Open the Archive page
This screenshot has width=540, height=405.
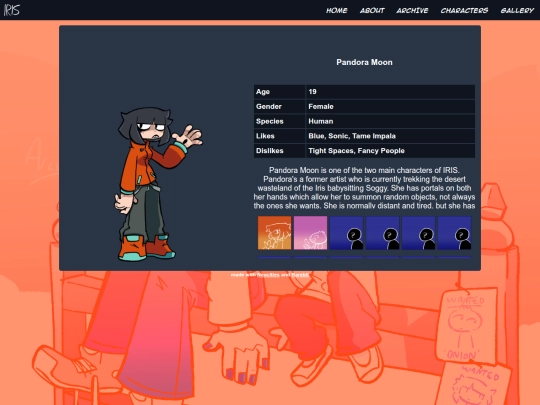(x=412, y=10)
